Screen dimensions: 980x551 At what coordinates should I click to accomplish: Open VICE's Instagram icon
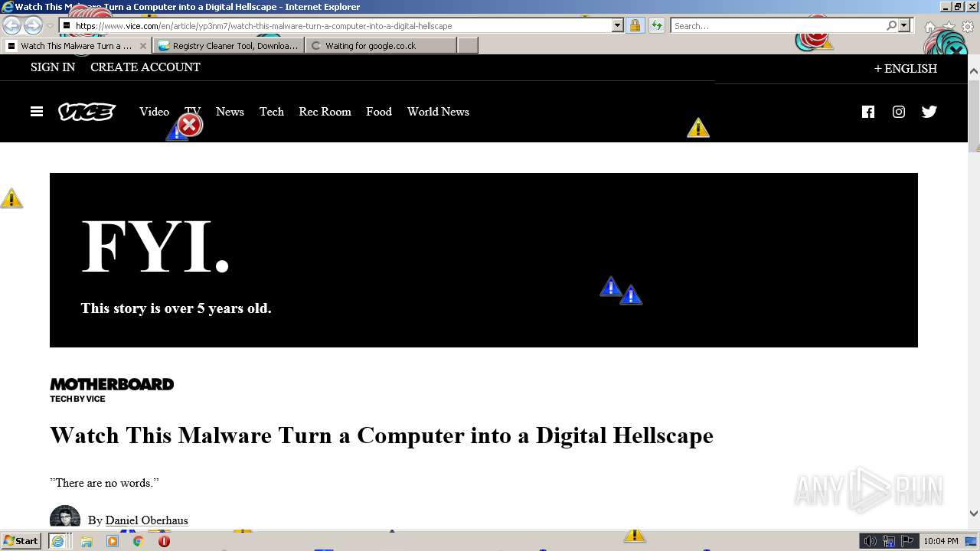click(899, 112)
